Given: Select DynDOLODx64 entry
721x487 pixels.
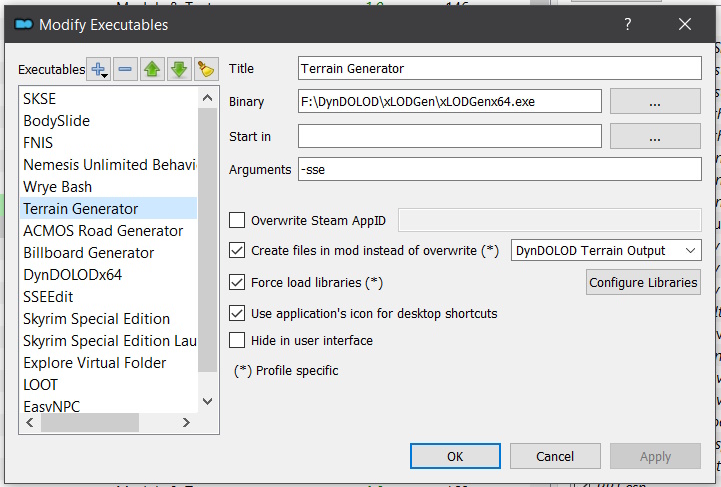Looking at the screenshot, I should coord(109,275).
